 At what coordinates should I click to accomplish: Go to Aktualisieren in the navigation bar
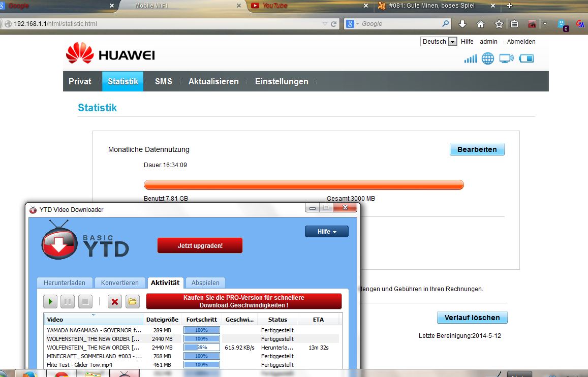pos(213,81)
